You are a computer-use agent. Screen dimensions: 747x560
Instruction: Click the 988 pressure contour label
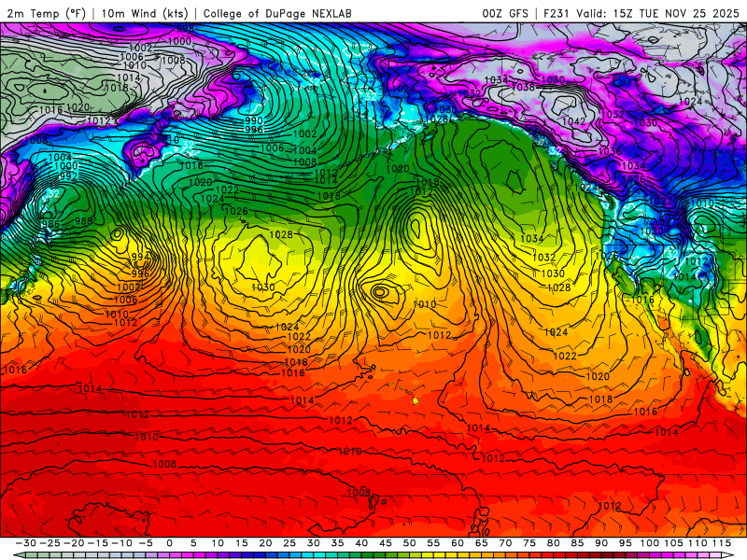pyautogui.click(x=83, y=221)
